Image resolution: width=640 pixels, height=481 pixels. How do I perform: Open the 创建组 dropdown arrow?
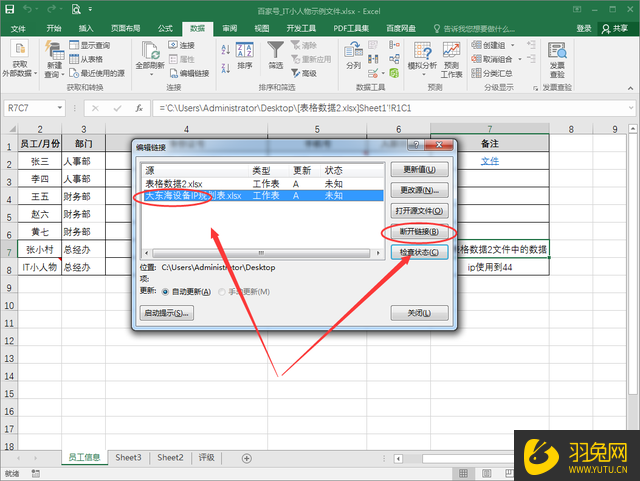pos(513,45)
